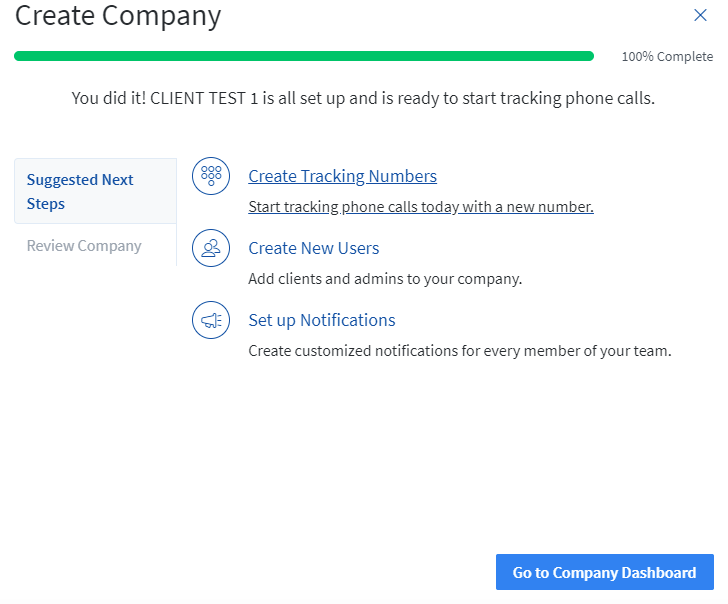Open the Create New Users link

313,248
